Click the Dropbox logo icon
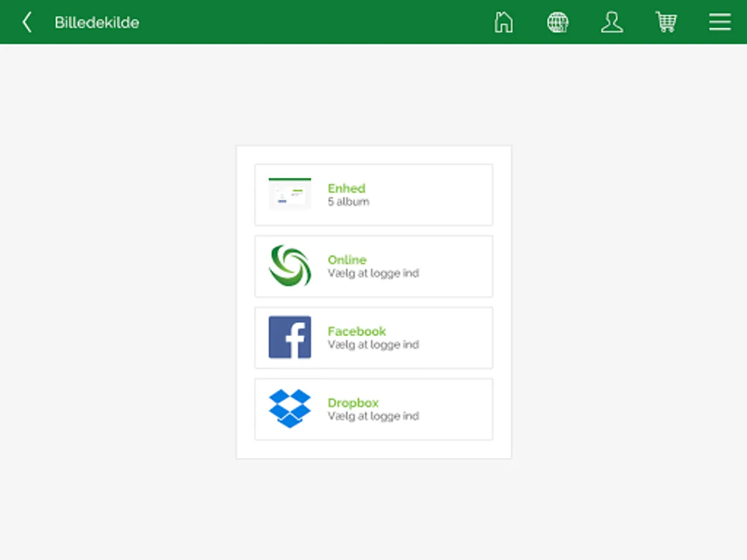This screenshot has height=560, width=747. [290, 409]
